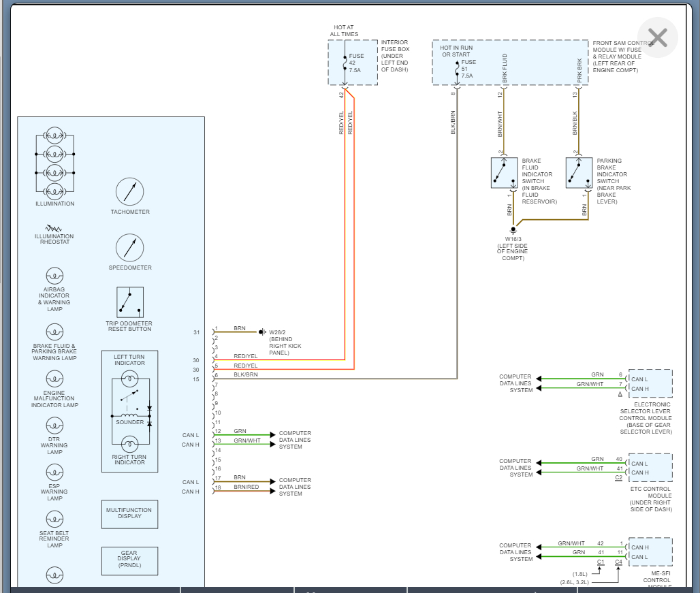Select the Trip Odometer Reset Button switch symbol
700x593 pixels.
click(130, 302)
